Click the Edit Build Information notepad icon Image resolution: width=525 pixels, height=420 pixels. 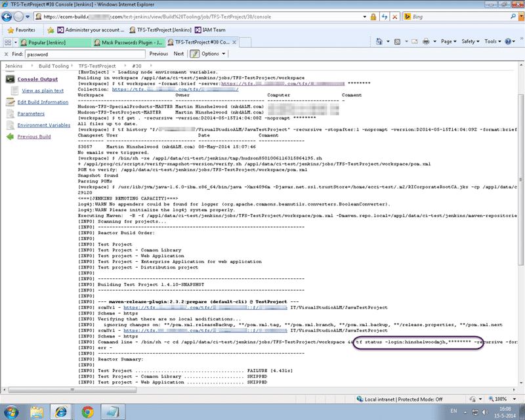point(10,102)
